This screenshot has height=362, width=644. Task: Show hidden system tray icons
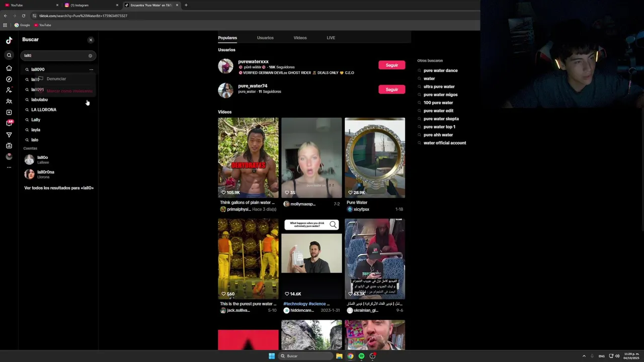point(584,356)
